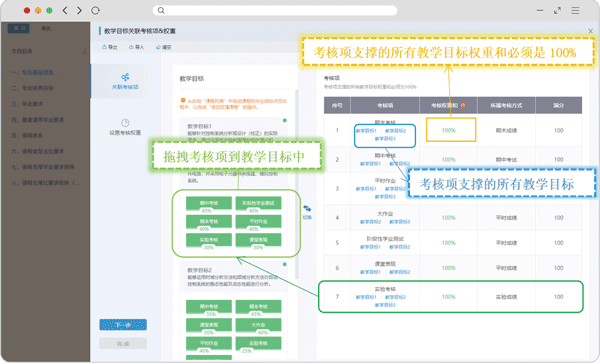
Task: Click 期中考核 45% tag under 教学目标1
Action: pos(209,204)
